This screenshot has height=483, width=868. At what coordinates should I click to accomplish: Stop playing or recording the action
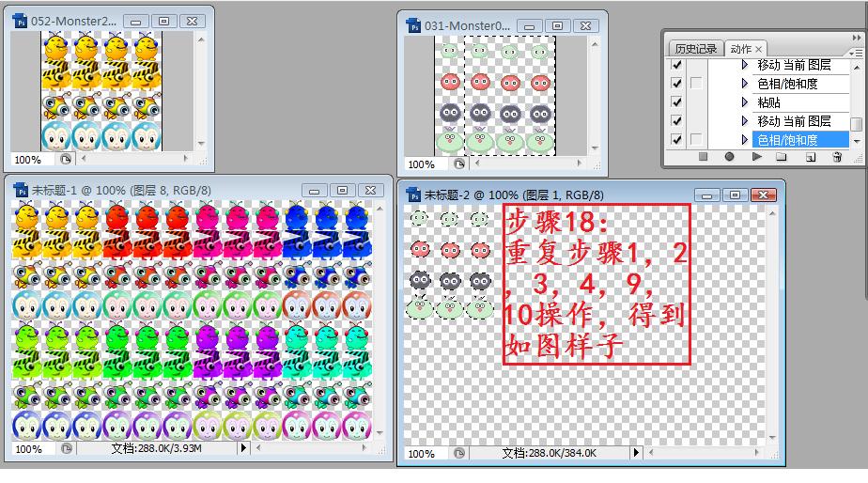pyautogui.click(x=703, y=157)
